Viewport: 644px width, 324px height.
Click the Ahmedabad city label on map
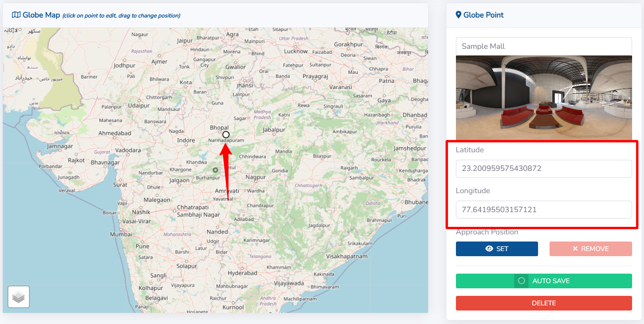coord(115,133)
